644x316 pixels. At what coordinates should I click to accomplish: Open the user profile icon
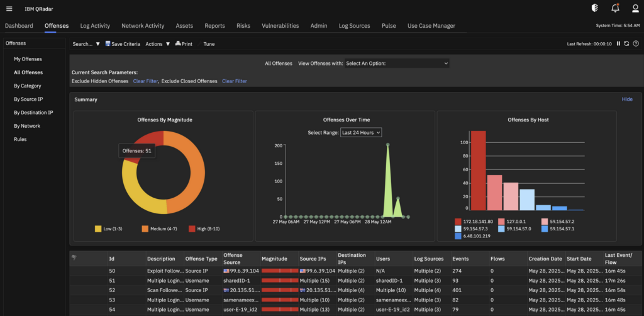[635, 8]
